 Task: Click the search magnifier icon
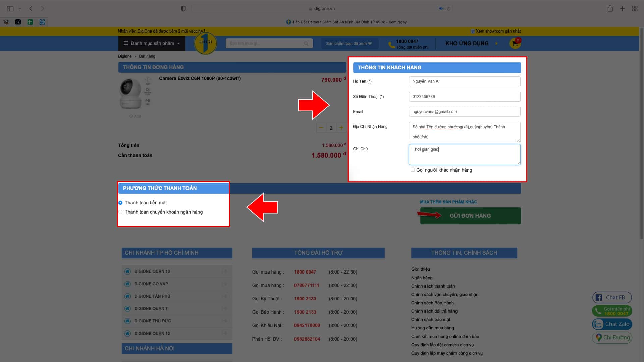[306, 43]
